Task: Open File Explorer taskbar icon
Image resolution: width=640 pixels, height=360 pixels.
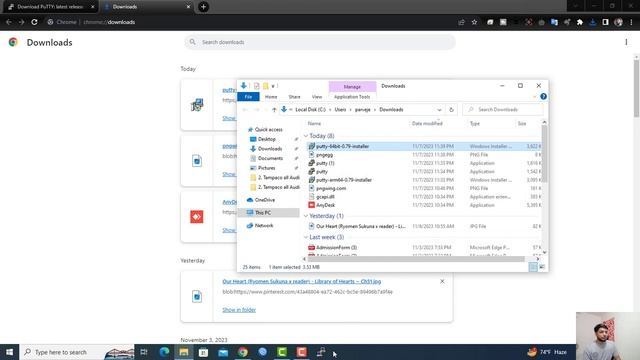Action: (184, 352)
